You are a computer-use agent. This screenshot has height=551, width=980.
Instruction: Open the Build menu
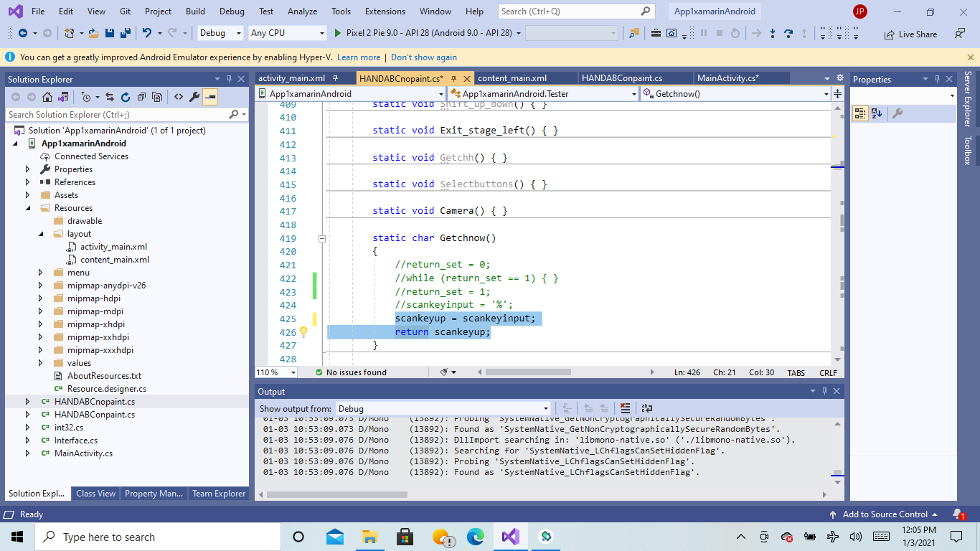(195, 11)
